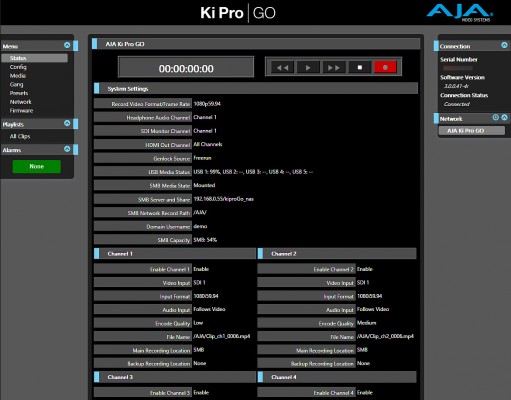
Task: Click the Mounted state value
Action: click(204, 185)
